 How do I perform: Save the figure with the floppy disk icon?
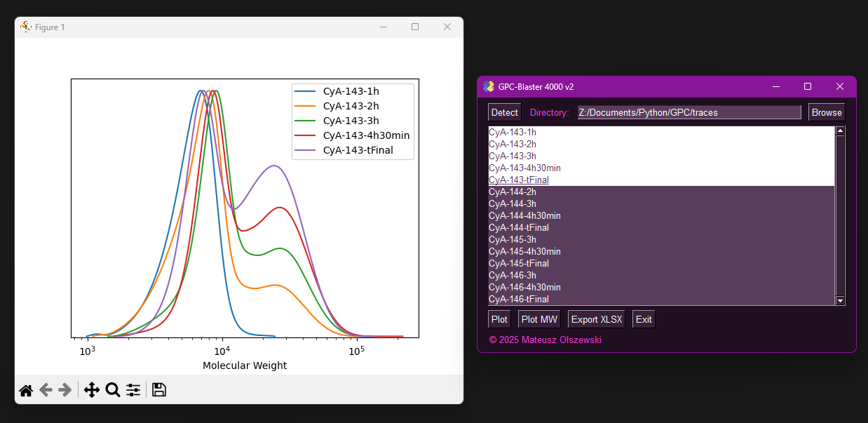[x=159, y=390]
